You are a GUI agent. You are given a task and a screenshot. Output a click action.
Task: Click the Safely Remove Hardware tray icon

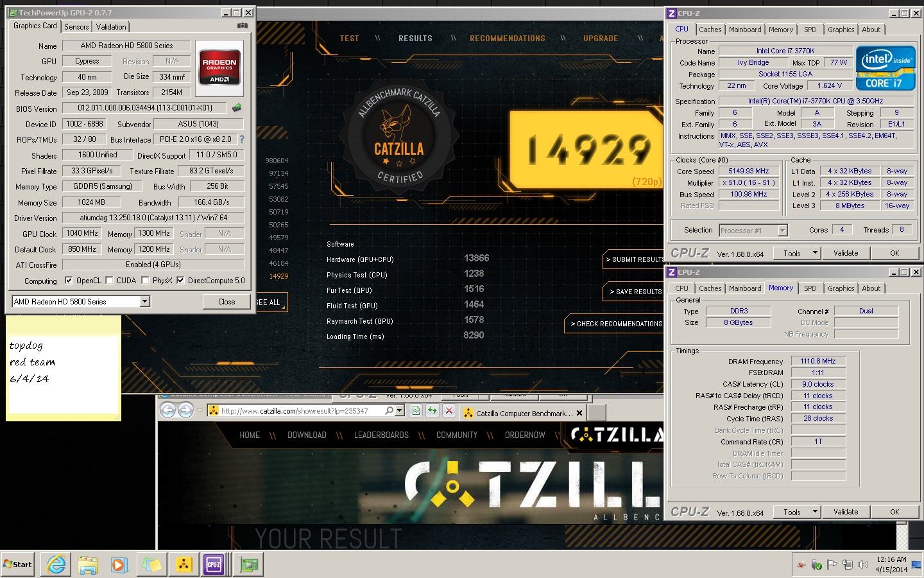pyautogui.click(x=817, y=565)
